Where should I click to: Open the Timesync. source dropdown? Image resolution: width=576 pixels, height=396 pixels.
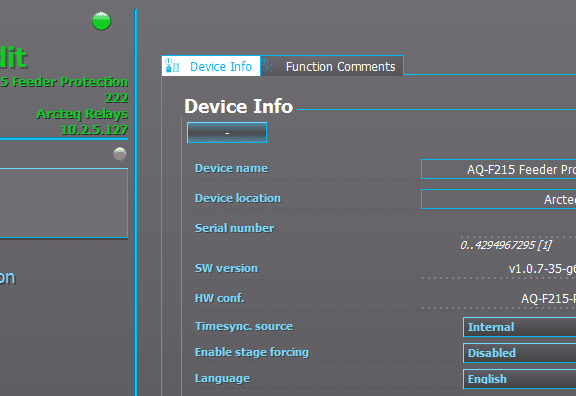click(x=519, y=327)
